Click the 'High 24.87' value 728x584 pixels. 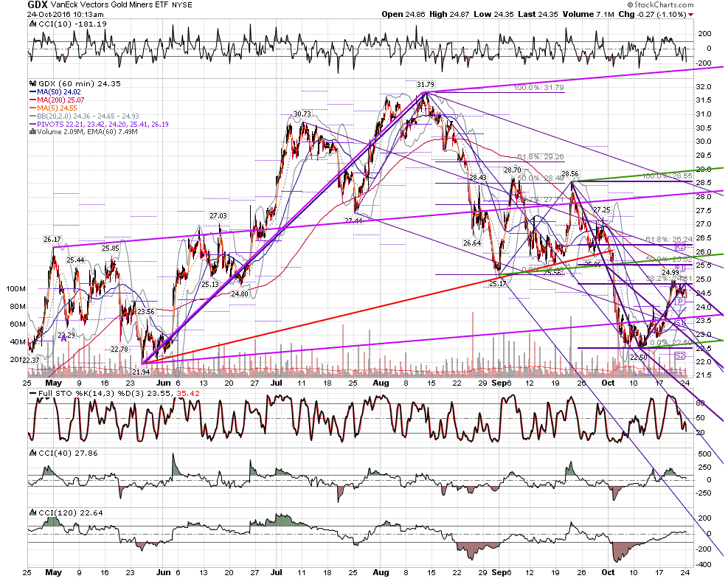point(448,15)
